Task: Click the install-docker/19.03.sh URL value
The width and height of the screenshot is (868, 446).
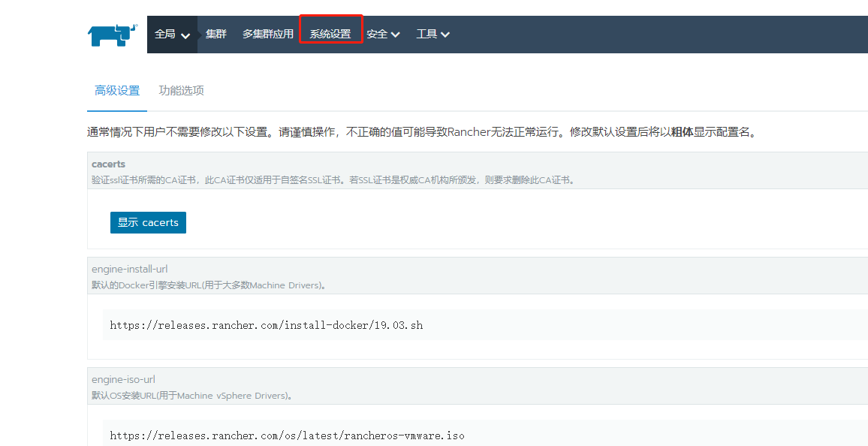Action: point(267,325)
